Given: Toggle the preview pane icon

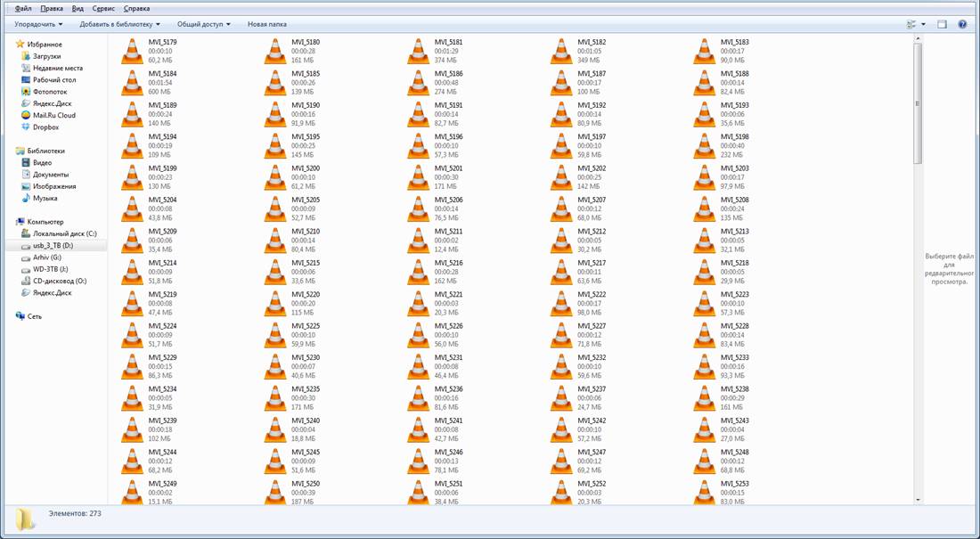Looking at the screenshot, I should point(942,24).
